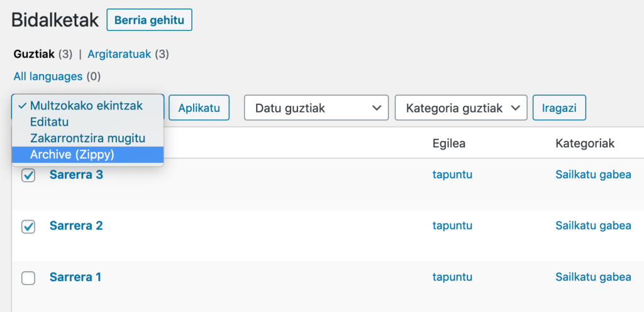The height and width of the screenshot is (312, 644).
Task: Open the Sarerra 3 post title
Action: 76,175
